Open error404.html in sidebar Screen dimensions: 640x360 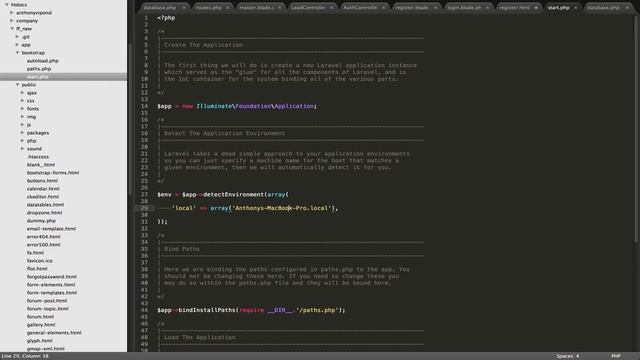43,237
